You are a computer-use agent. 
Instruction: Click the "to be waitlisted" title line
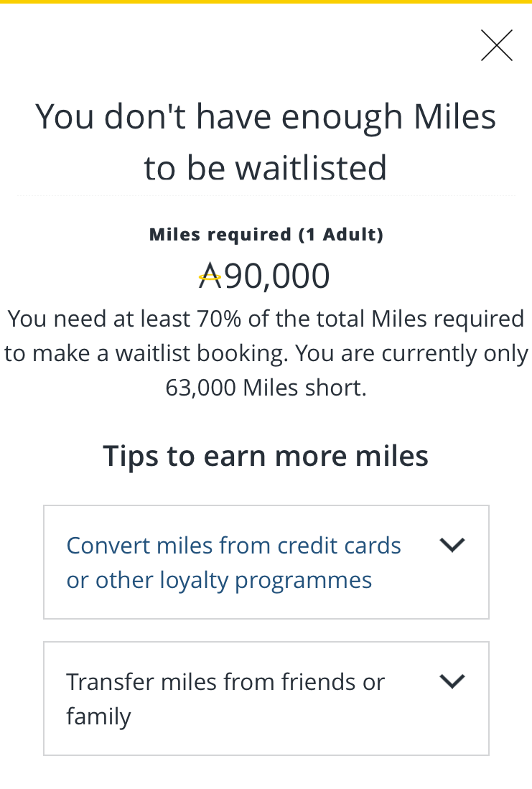tap(266, 167)
